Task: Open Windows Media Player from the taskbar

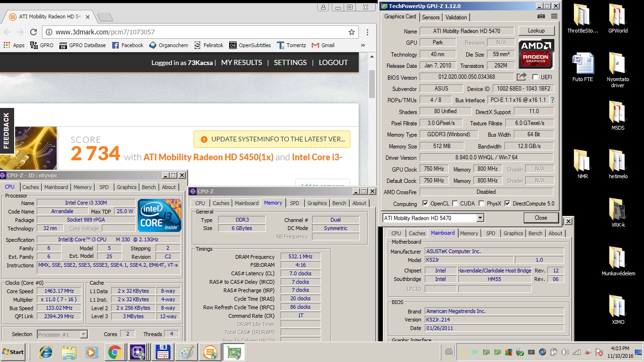Action: tap(92, 352)
